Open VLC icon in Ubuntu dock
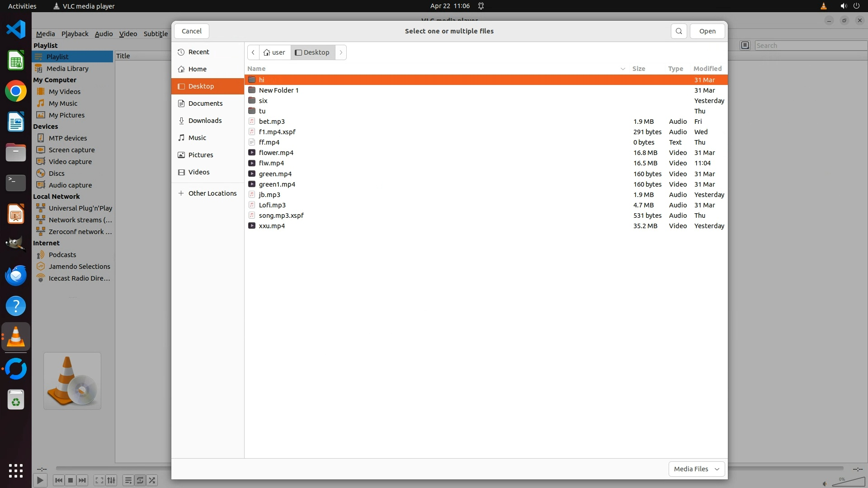Screen dimensions: 868x488 click(x=16, y=337)
